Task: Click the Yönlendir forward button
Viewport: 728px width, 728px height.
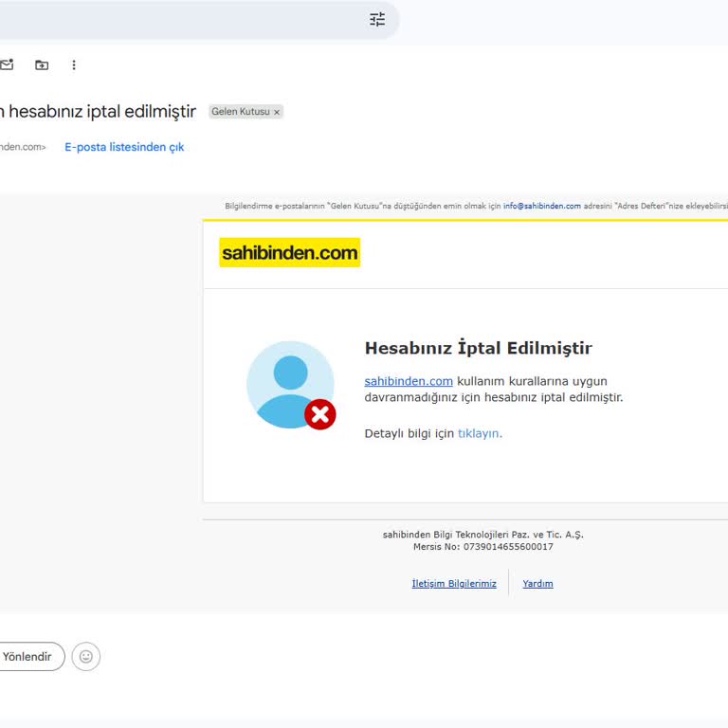Action: (x=30, y=657)
